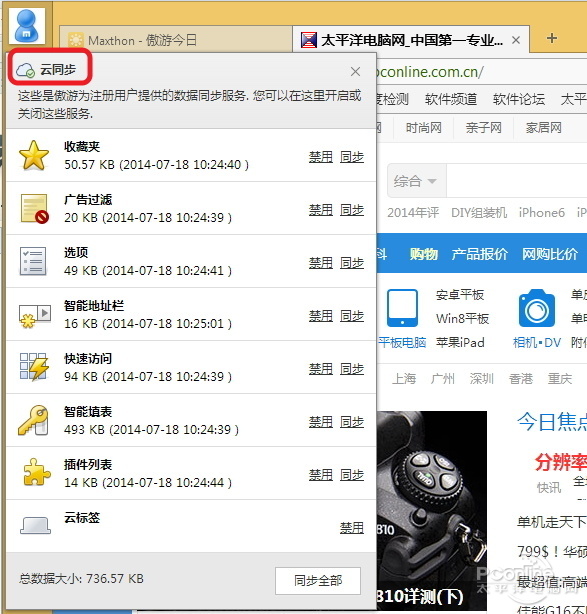Disable 云标签 sync
Image resolution: width=587 pixels, height=614 pixels.
click(x=352, y=528)
